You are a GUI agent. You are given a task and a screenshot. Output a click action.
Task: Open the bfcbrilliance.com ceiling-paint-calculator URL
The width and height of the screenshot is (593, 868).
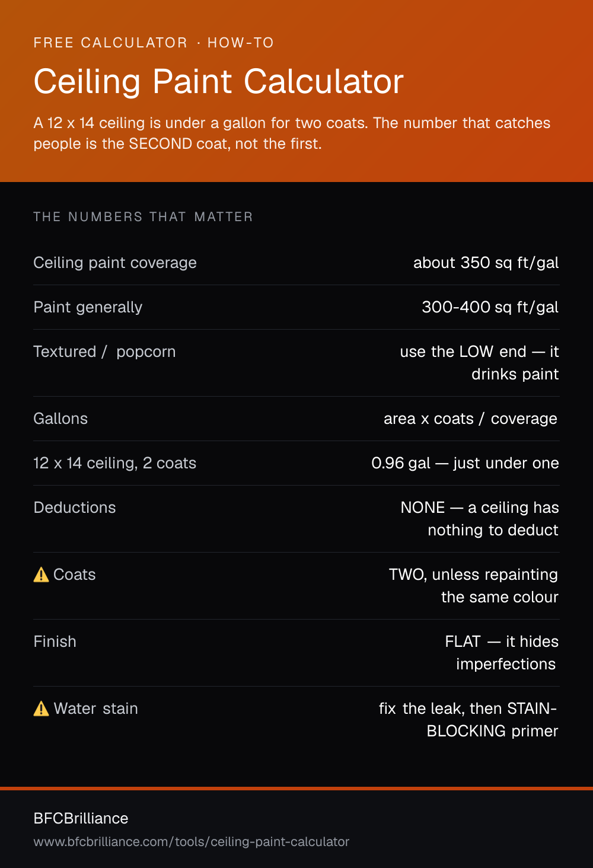pyautogui.click(x=191, y=842)
